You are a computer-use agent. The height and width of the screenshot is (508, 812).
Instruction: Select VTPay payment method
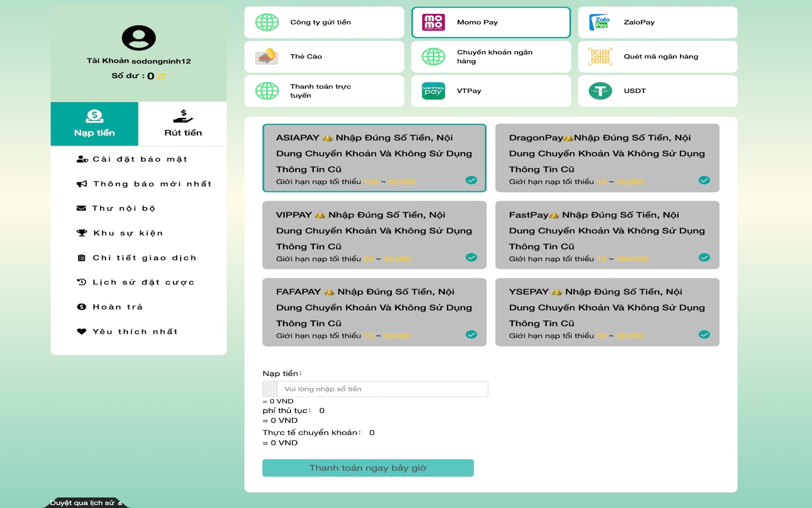[x=491, y=91]
